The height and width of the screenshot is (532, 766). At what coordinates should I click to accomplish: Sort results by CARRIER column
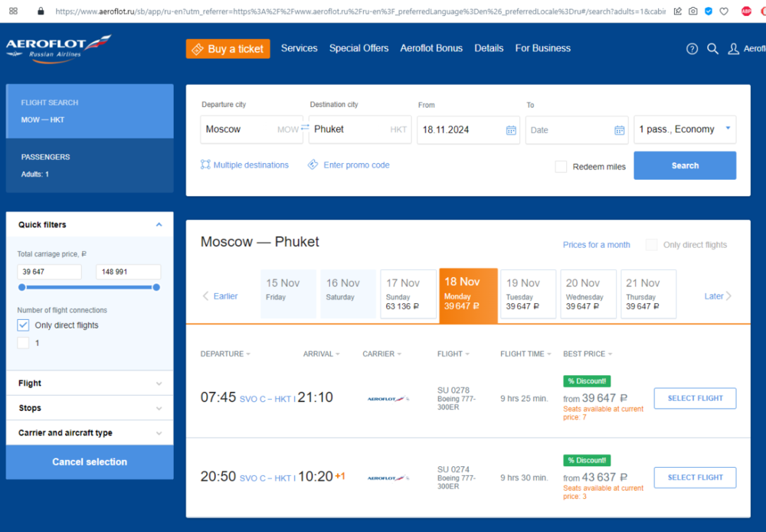[x=381, y=354]
